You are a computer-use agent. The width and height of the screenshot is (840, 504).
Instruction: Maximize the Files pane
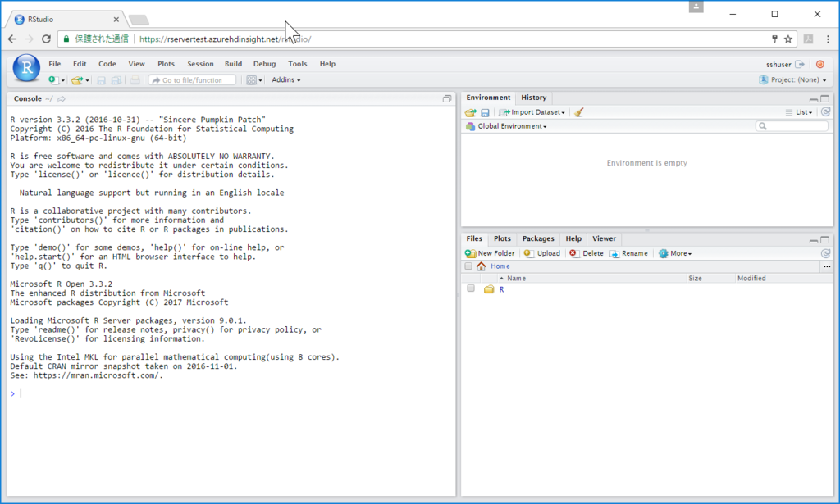[x=825, y=240]
